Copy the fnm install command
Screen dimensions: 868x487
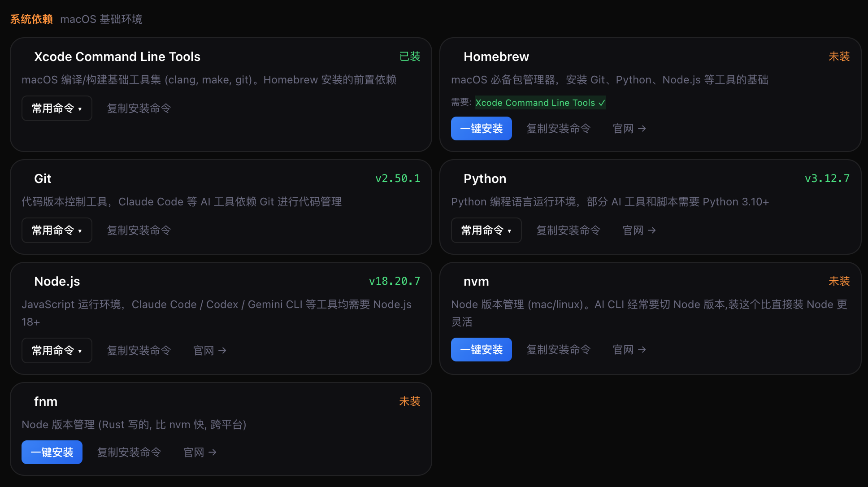[x=129, y=452]
